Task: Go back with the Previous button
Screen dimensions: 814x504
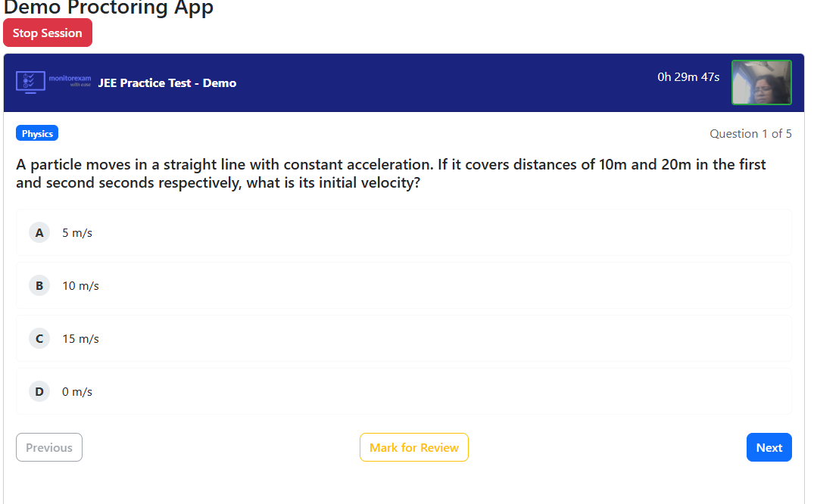Action: (x=49, y=447)
